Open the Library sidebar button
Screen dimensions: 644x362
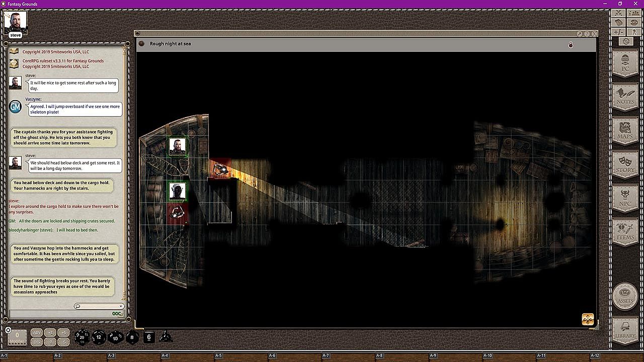pos(625,331)
